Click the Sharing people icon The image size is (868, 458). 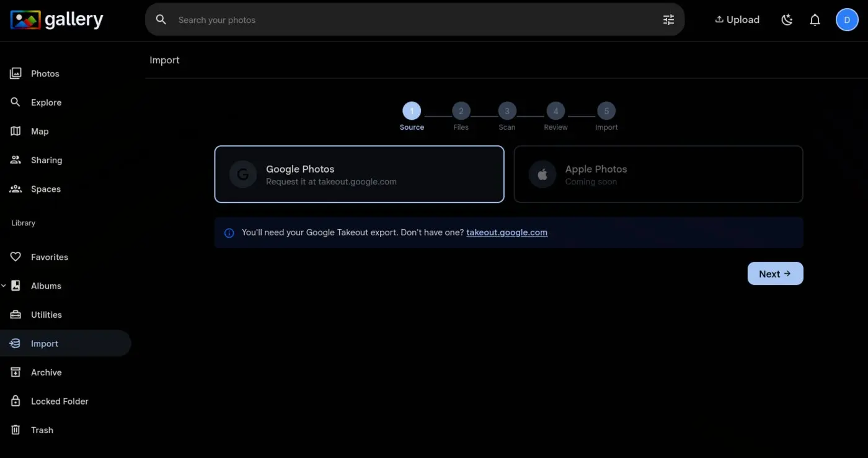coord(15,159)
